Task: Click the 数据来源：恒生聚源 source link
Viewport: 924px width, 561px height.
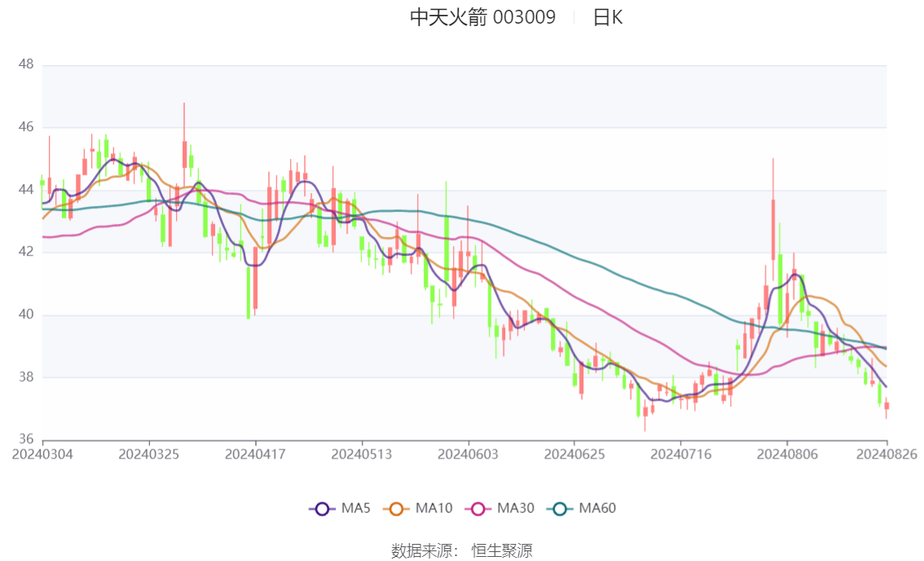Action: pyautogui.click(x=462, y=550)
